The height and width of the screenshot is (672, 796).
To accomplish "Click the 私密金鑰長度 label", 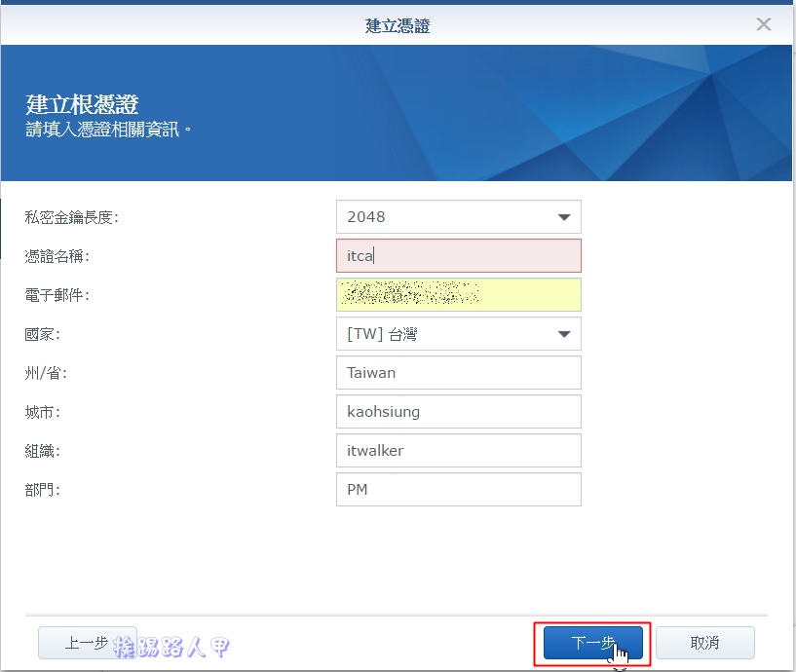I will pyautogui.click(x=71, y=217).
